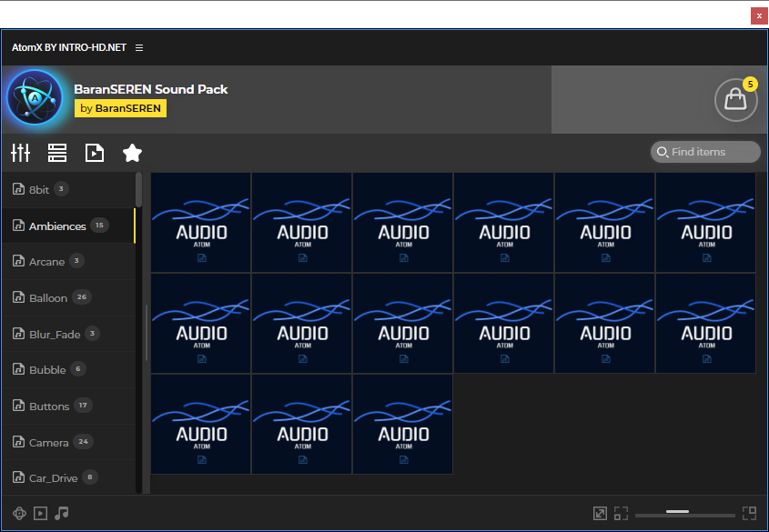Click the large thumbnails grid icon
The width and height of the screenshot is (769, 532).
pyautogui.click(x=749, y=513)
